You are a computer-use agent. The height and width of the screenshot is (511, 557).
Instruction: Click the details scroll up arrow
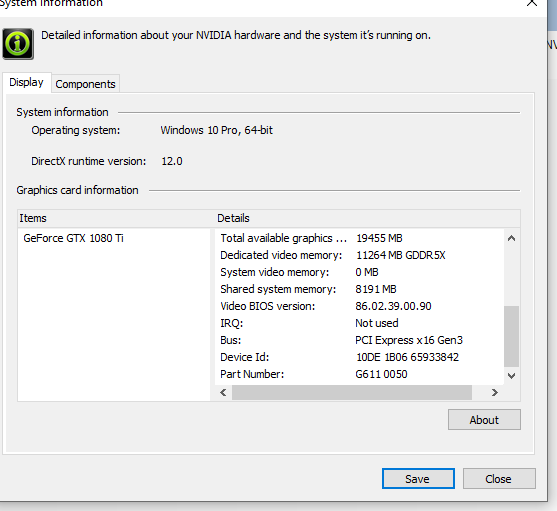[511, 238]
